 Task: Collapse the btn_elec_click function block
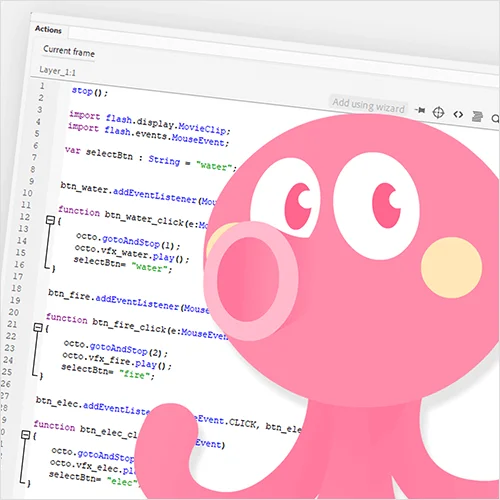tap(26, 435)
